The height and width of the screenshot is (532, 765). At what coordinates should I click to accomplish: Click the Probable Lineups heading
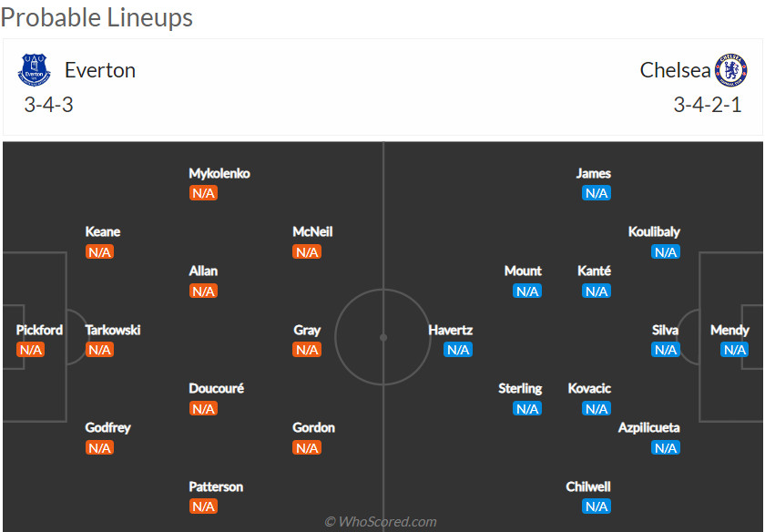(97, 17)
